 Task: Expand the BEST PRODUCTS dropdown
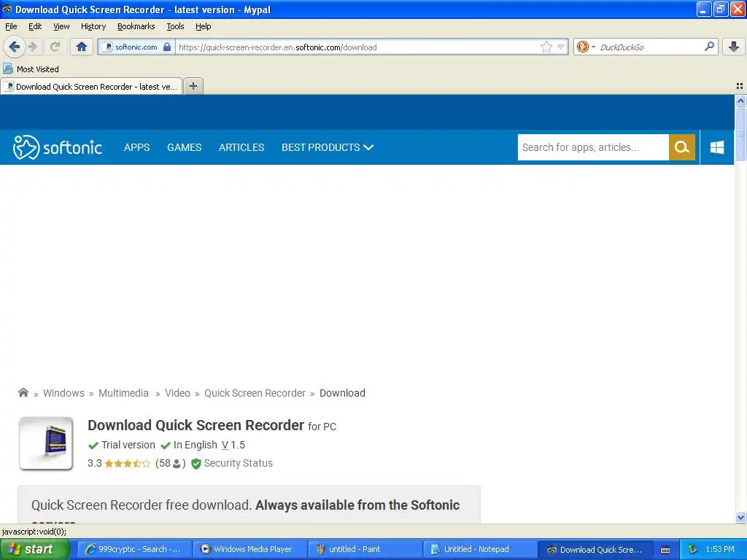tap(328, 147)
